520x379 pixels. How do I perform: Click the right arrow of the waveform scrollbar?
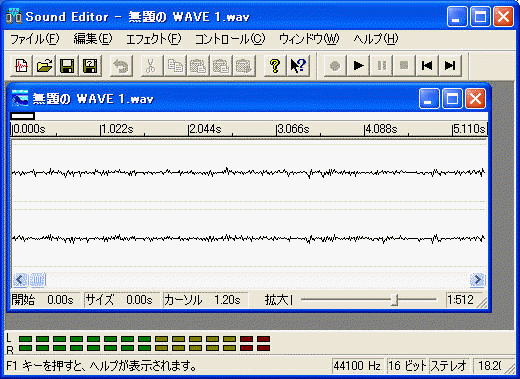click(x=477, y=280)
